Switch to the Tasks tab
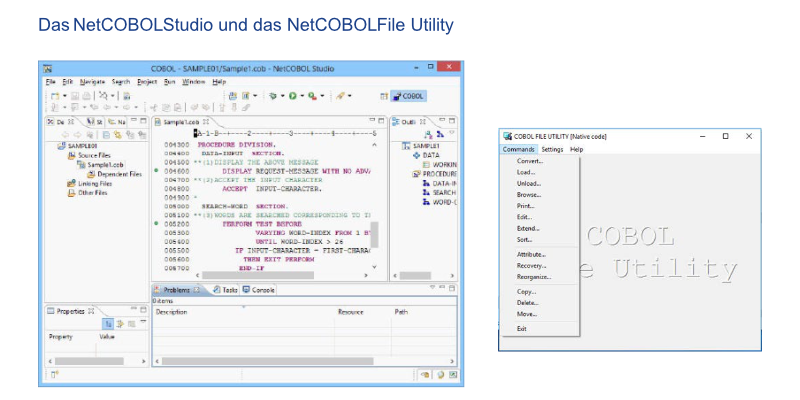The height and width of the screenshot is (400, 800). point(225,290)
